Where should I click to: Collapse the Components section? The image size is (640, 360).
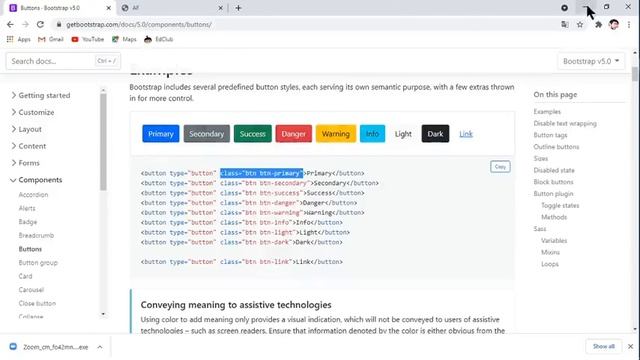click(36, 180)
